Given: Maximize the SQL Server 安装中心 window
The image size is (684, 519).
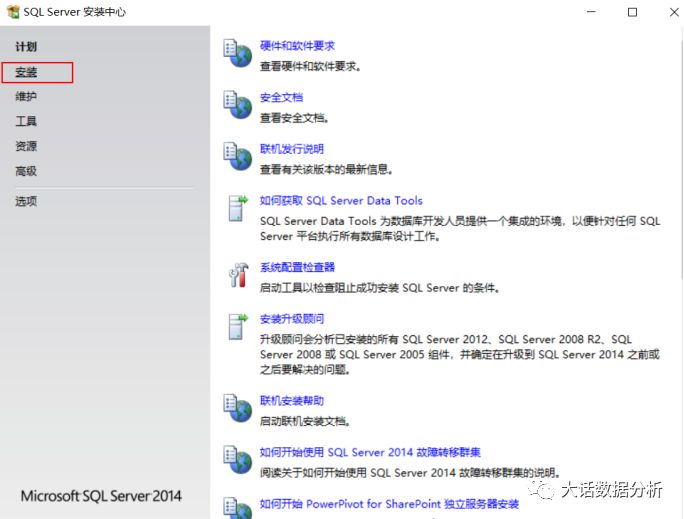Looking at the screenshot, I should pos(632,12).
